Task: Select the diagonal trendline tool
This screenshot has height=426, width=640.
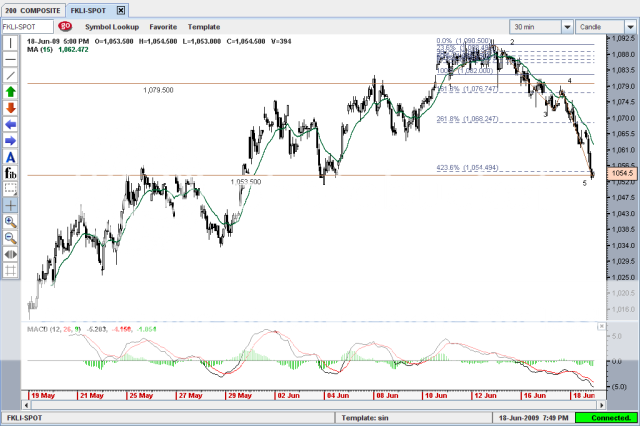Action: tap(11, 75)
